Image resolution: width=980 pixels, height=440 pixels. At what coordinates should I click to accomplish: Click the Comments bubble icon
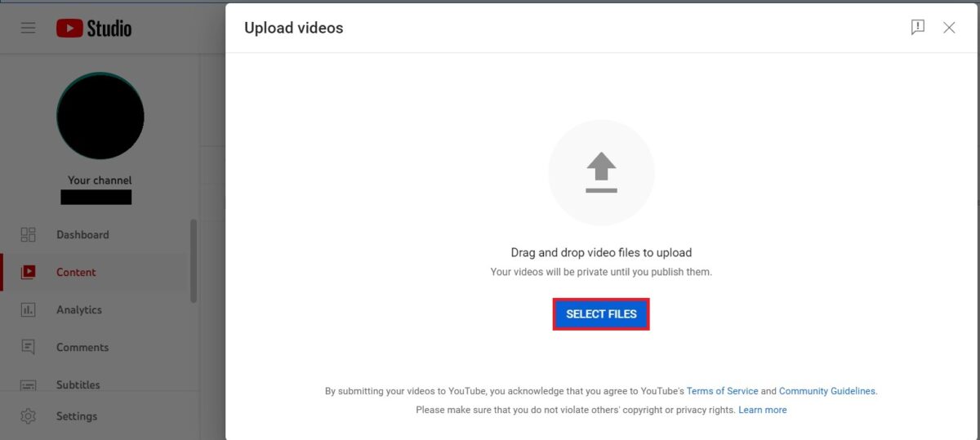click(x=28, y=348)
